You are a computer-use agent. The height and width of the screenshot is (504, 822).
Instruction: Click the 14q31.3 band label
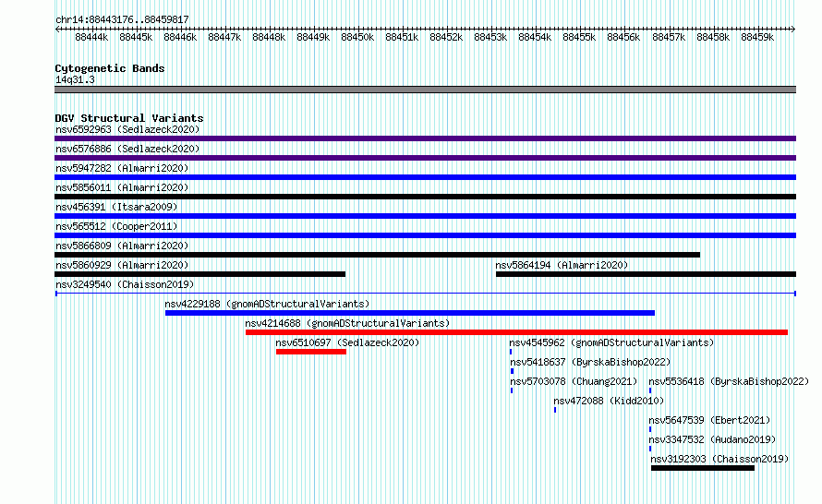pos(75,79)
